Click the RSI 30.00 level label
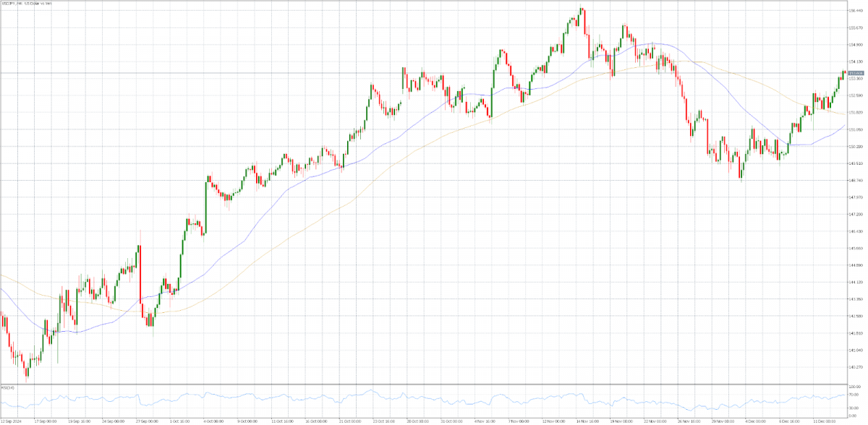The height and width of the screenshot is (425, 868). coord(854,408)
